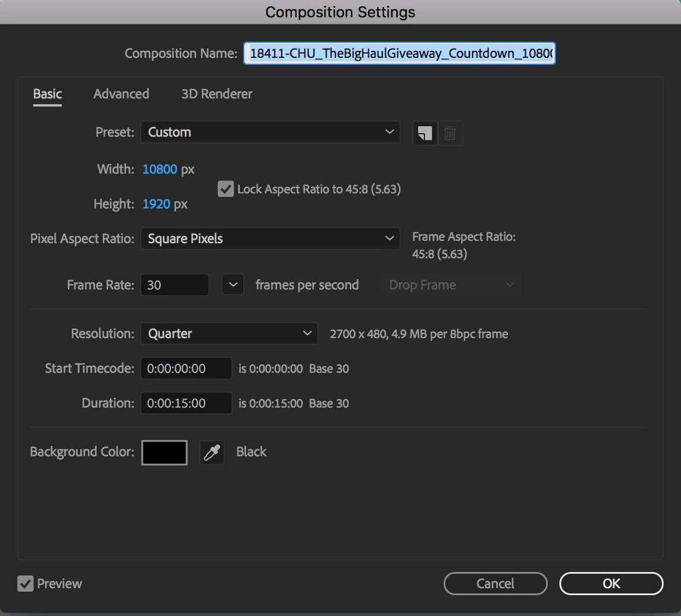Image resolution: width=681 pixels, height=616 pixels.
Task: Switch to the Basic tab
Action: 47,94
